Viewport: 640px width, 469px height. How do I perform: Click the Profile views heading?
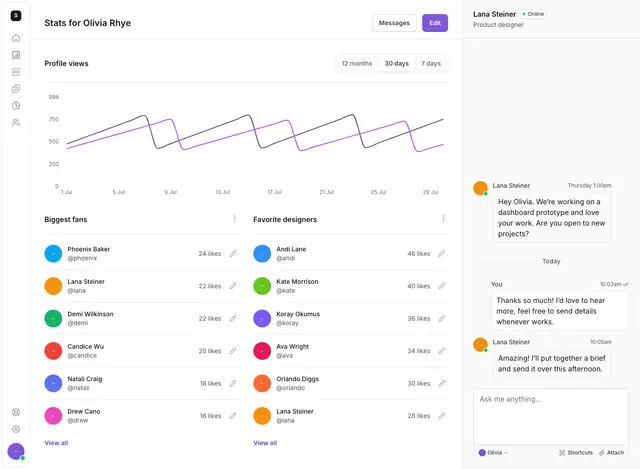tap(67, 63)
